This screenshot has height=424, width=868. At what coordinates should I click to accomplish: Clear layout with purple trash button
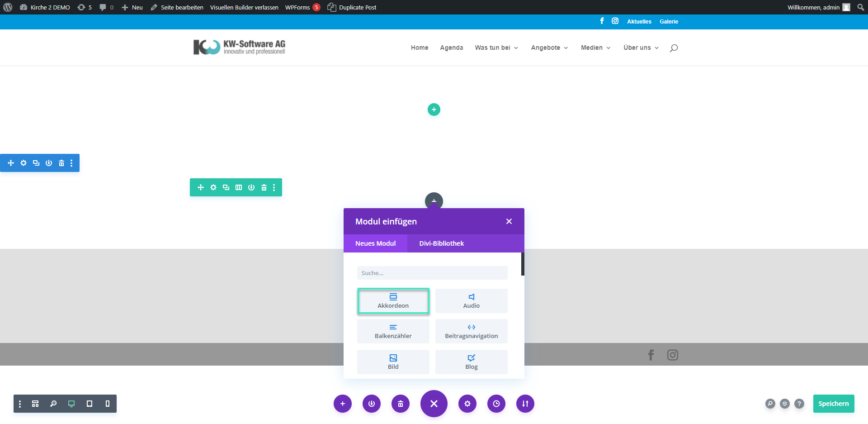pyautogui.click(x=400, y=404)
